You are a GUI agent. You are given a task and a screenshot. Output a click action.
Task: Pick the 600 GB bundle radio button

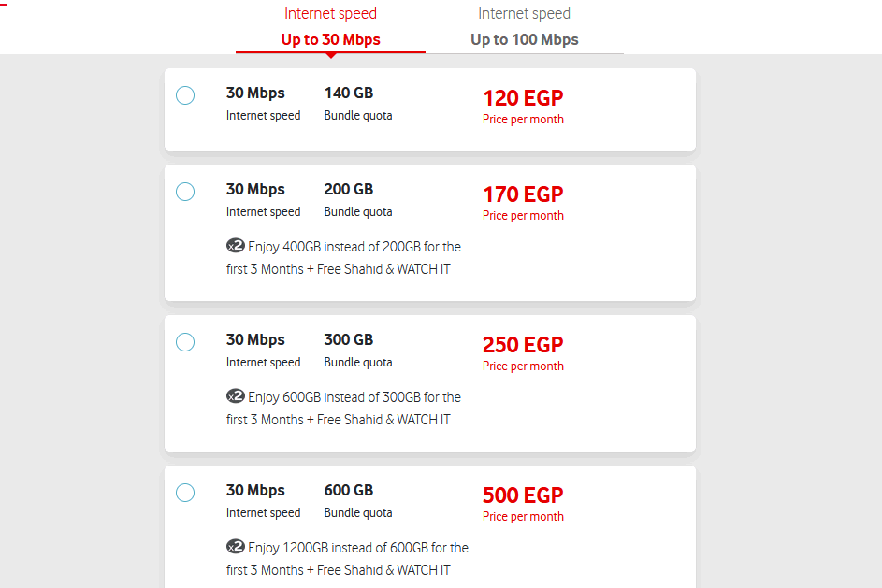tap(185, 493)
